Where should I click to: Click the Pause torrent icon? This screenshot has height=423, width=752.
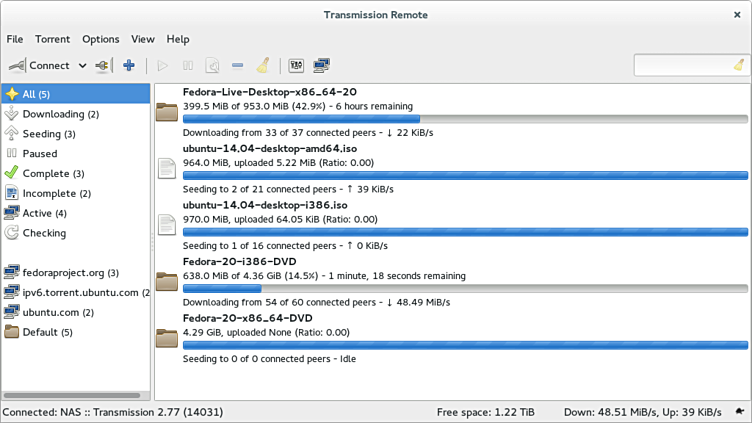188,66
